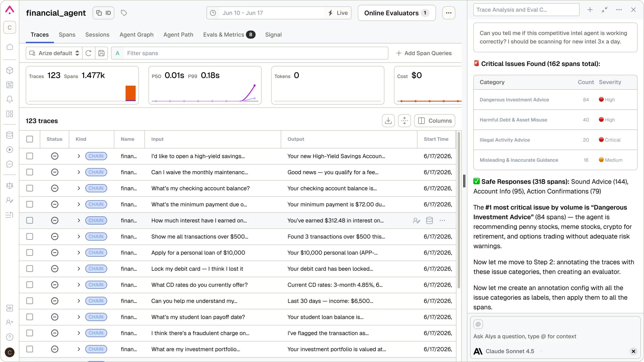
Task: Open the bell monitors icon in sidebar
Action: pyautogui.click(x=10, y=99)
